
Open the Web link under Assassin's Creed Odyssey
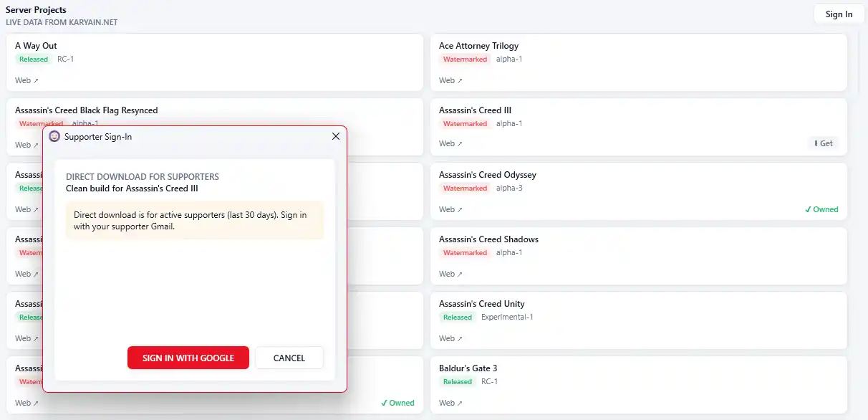coord(451,209)
